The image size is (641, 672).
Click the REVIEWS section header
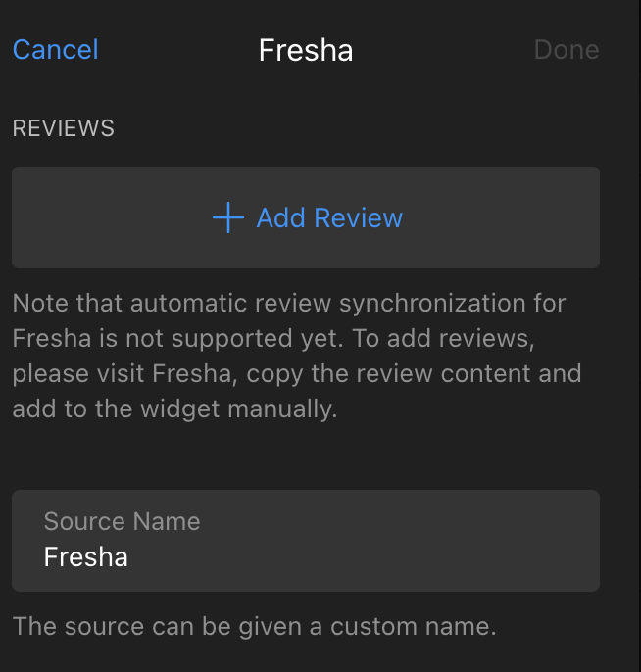(x=64, y=128)
